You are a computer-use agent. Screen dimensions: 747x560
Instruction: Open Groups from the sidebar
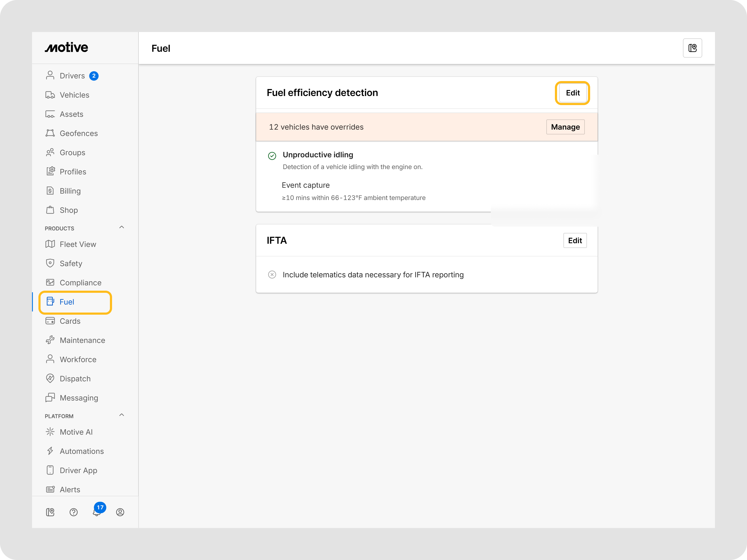click(x=72, y=153)
